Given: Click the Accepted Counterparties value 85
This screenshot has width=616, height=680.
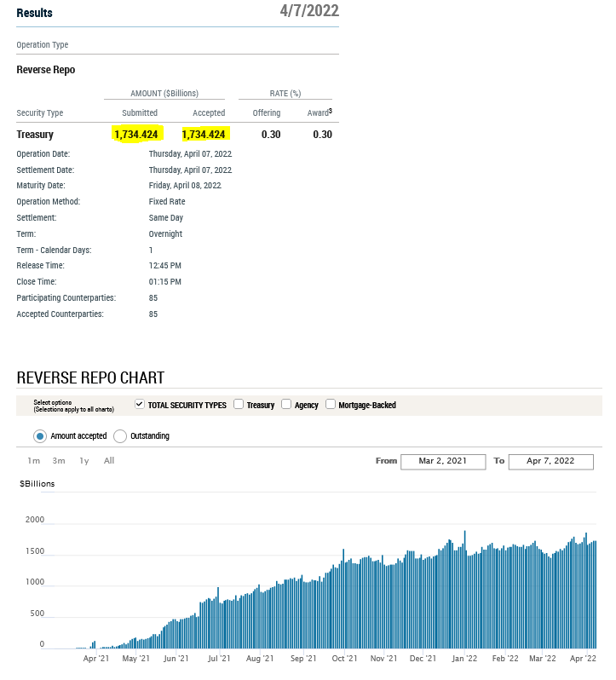Looking at the screenshot, I should click(153, 314).
